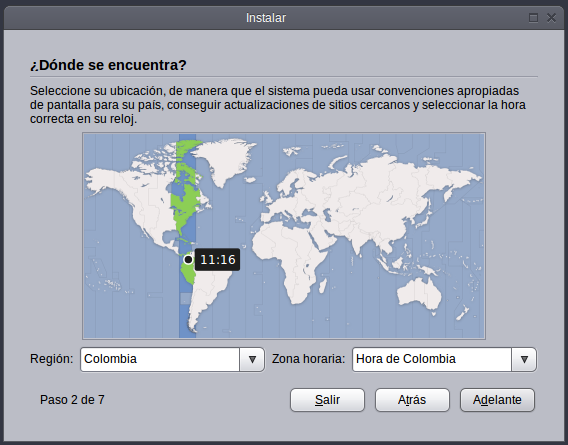Click the Salir button

pos(327,400)
